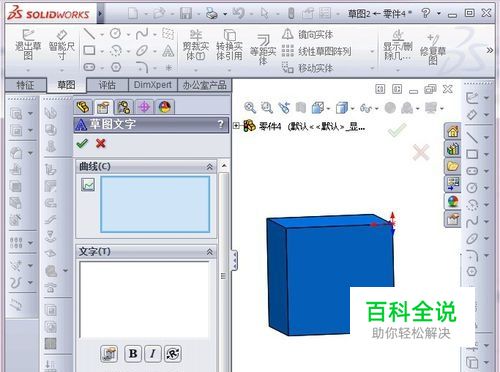Screen dimensions: 500x372
Task: Open help for 草图文字 panel
Action: [220, 124]
